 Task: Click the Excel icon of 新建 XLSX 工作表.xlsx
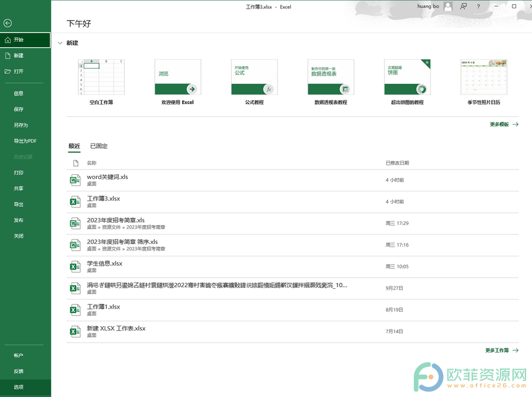75,331
